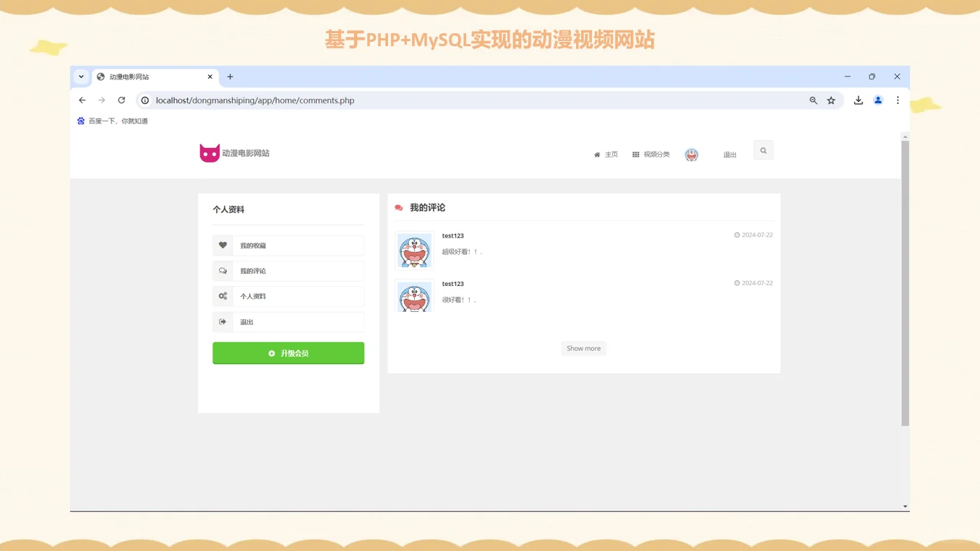Image resolution: width=980 pixels, height=551 pixels.
Task: Open search via the magnifier icon
Action: [x=763, y=149]
